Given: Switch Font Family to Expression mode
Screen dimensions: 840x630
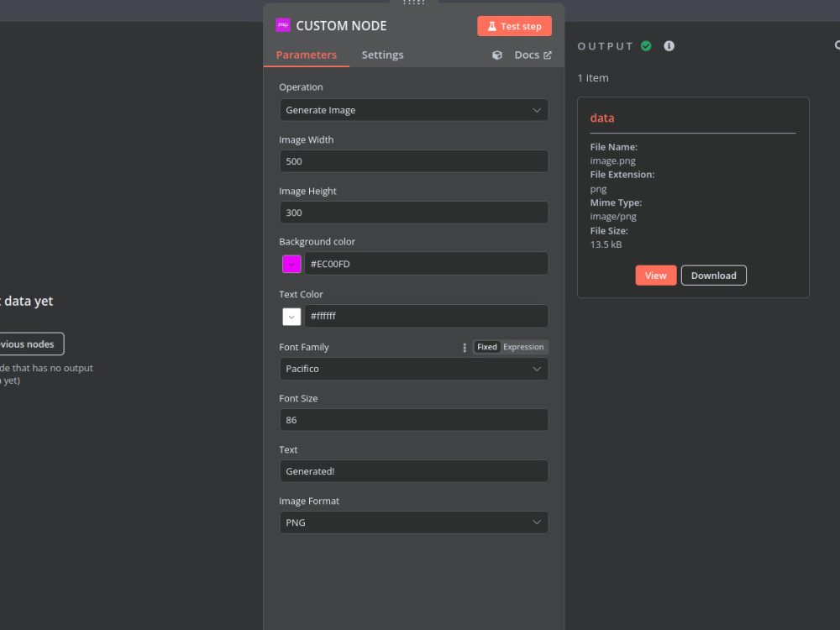Looking at the screenshot, I should tap(523, 347).
